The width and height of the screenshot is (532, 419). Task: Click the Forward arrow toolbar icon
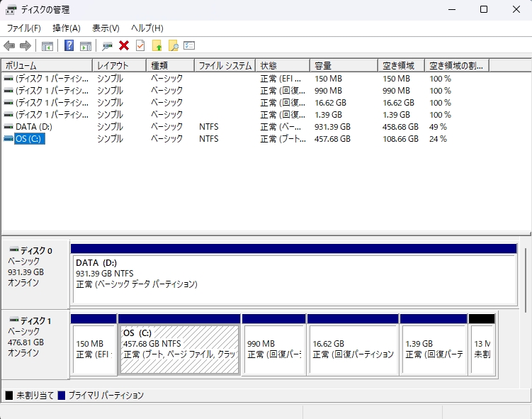tap(26, 46)
